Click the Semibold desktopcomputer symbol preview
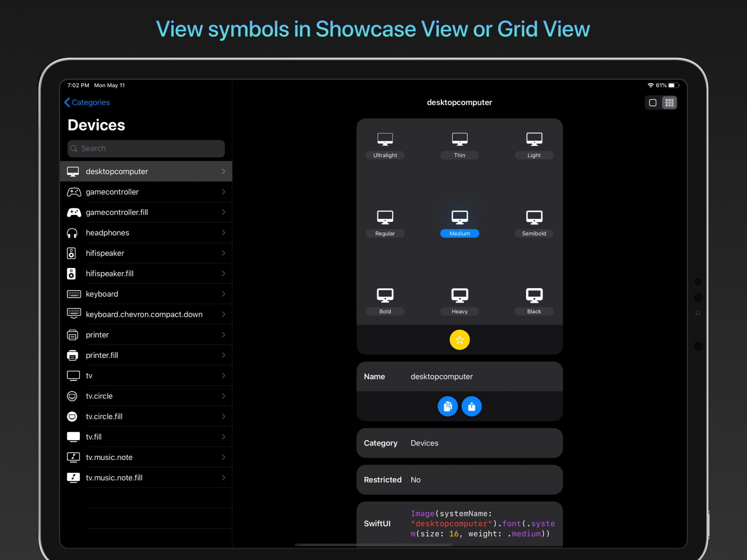747x560 pixels. [534, 217]
